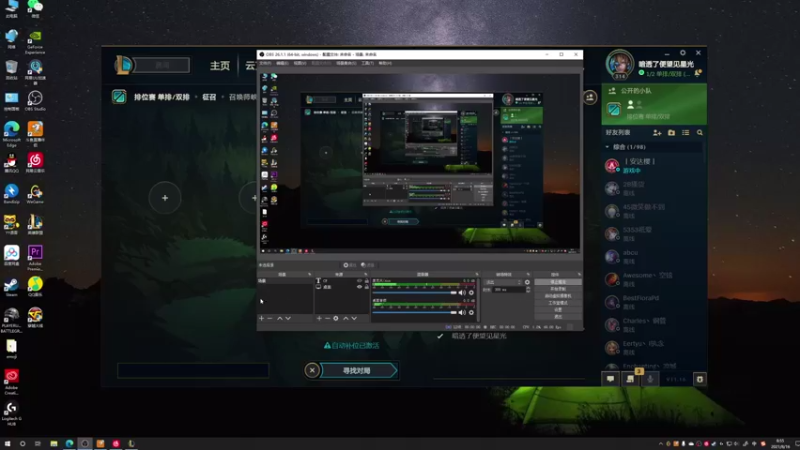Open the second audio channel's settings gear in OBS
800x450 pixels.
tap(471, 312)
